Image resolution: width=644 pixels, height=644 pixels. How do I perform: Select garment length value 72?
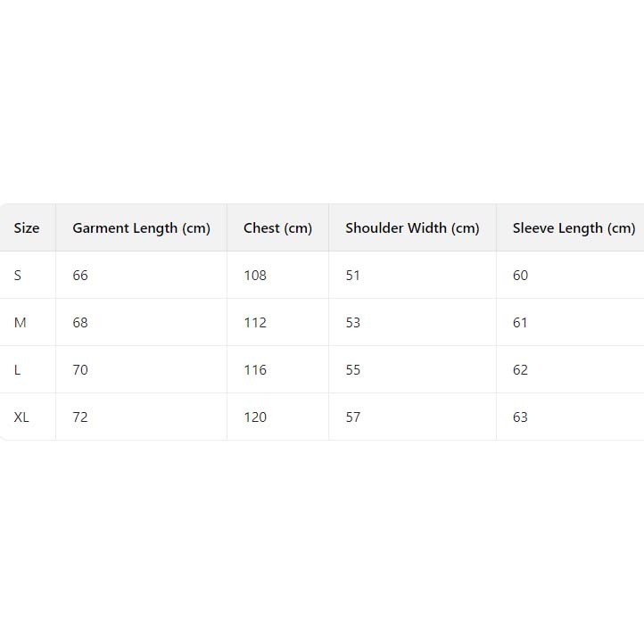click(x=80, y=417)
